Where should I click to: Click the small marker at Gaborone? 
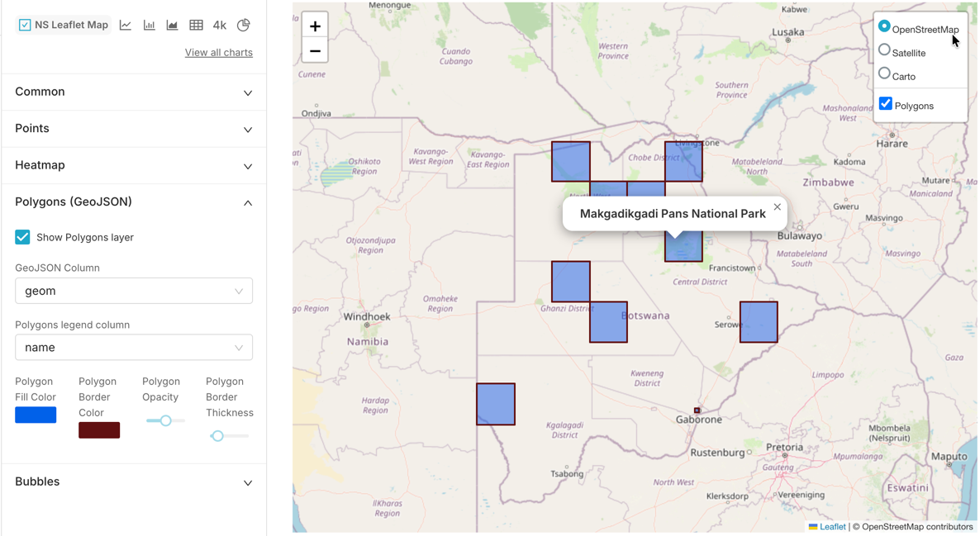click(x=697, y=410)
